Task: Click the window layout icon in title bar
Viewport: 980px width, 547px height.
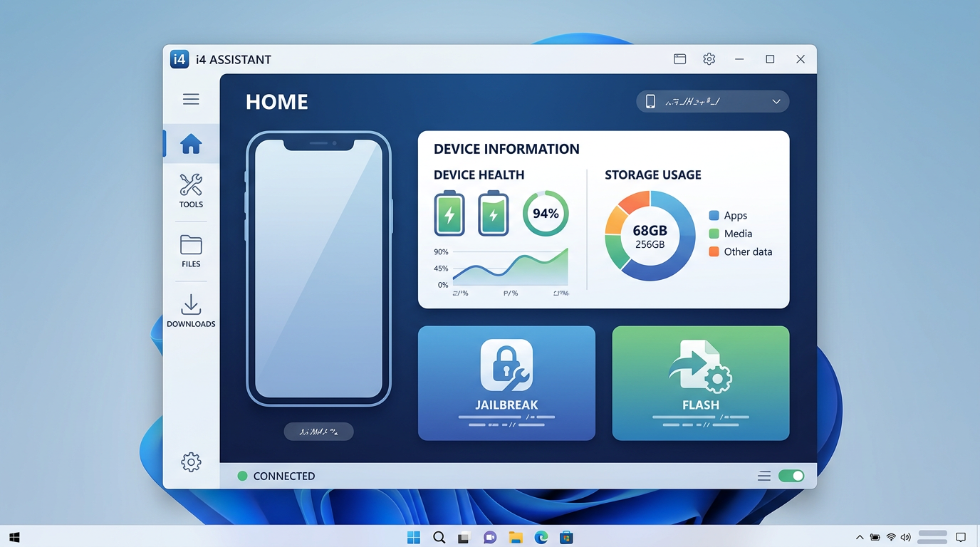Action: point(679,59)
